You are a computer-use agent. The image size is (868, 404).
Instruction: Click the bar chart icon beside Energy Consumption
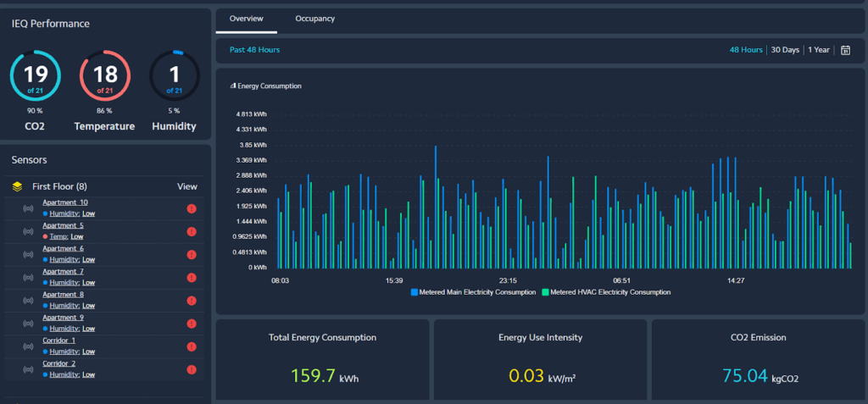(233, 86)
